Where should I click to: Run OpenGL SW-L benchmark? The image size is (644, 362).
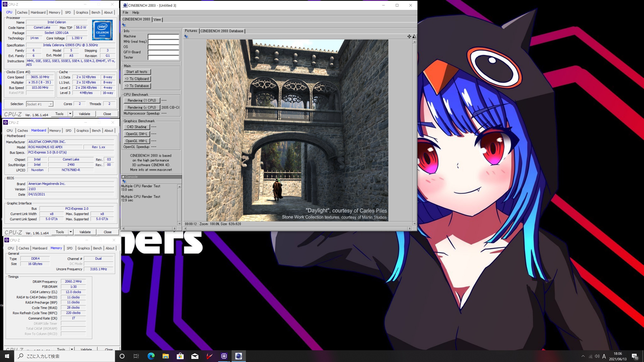(137, 134)
